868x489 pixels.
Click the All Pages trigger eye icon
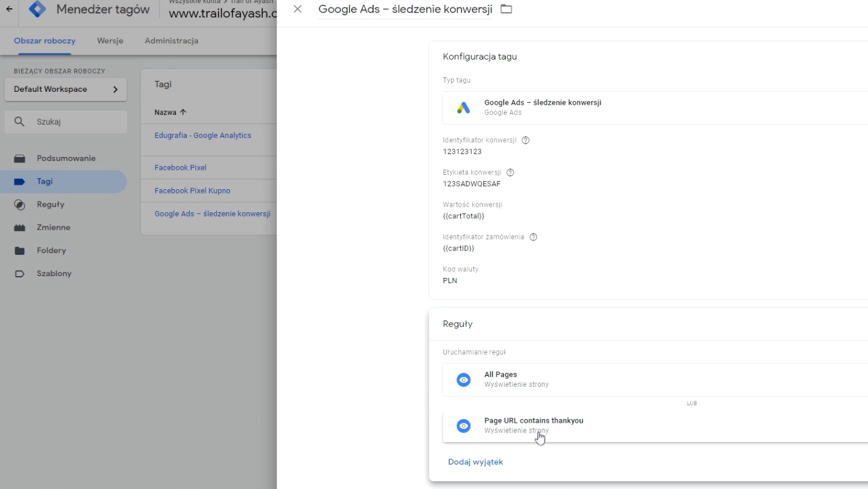point(464,380)
